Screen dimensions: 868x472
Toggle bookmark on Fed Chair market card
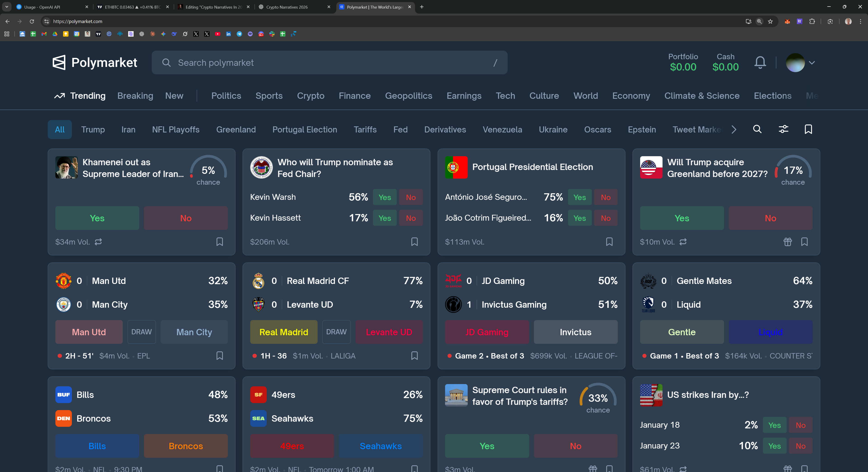pos(415,242)
